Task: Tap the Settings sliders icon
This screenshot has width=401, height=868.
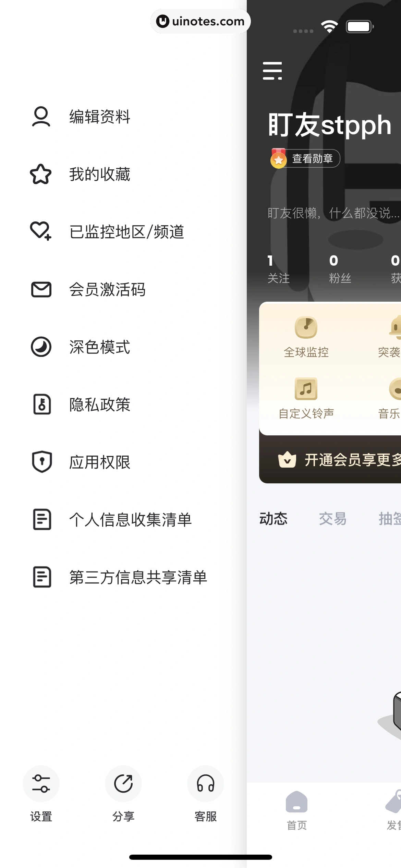Action: [x=41, y=784]
